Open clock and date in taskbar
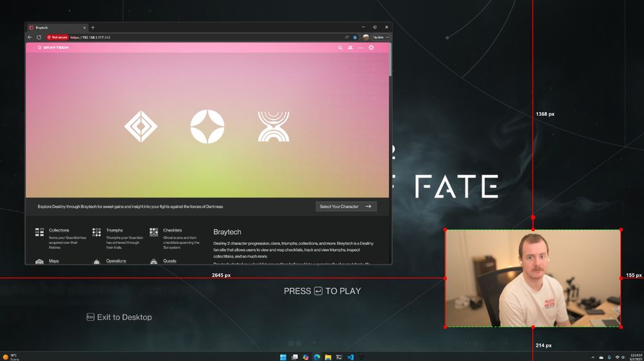 pyautogui.click(x=636, y=357)
